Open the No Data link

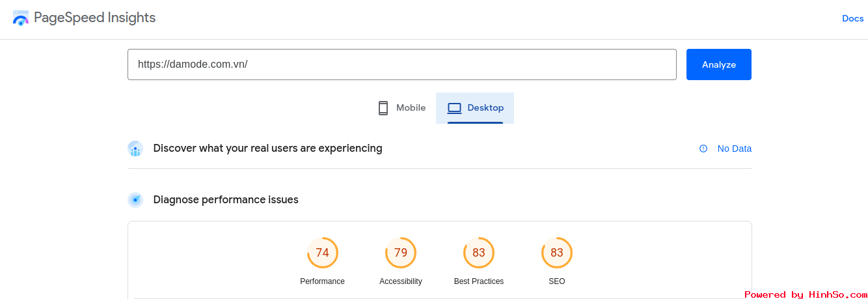point(735,149)
